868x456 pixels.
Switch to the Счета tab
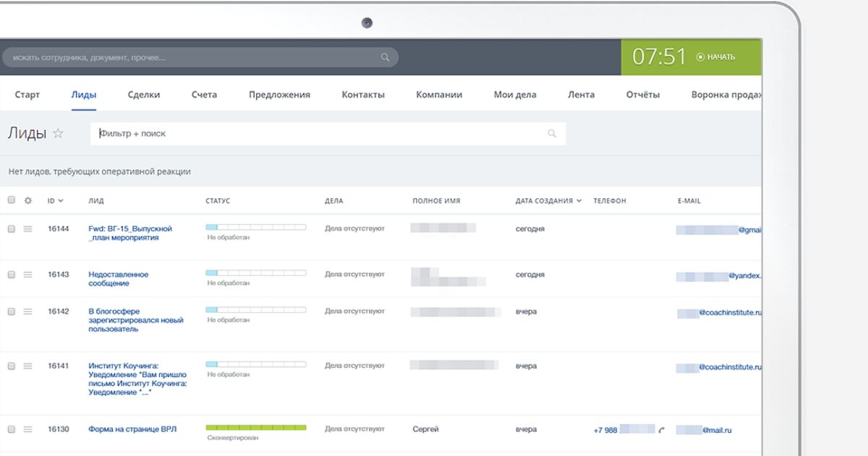tap(204, 95)
